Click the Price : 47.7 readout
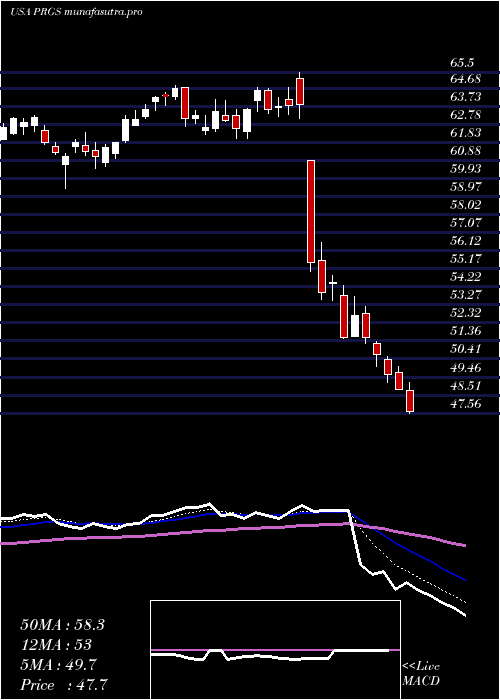 pos(64,685)
